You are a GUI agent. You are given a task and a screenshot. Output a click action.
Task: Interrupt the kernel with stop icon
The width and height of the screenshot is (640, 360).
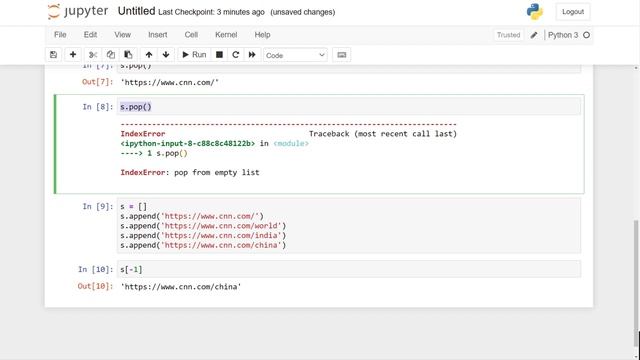pyautogui.click(x=219, y=55)
